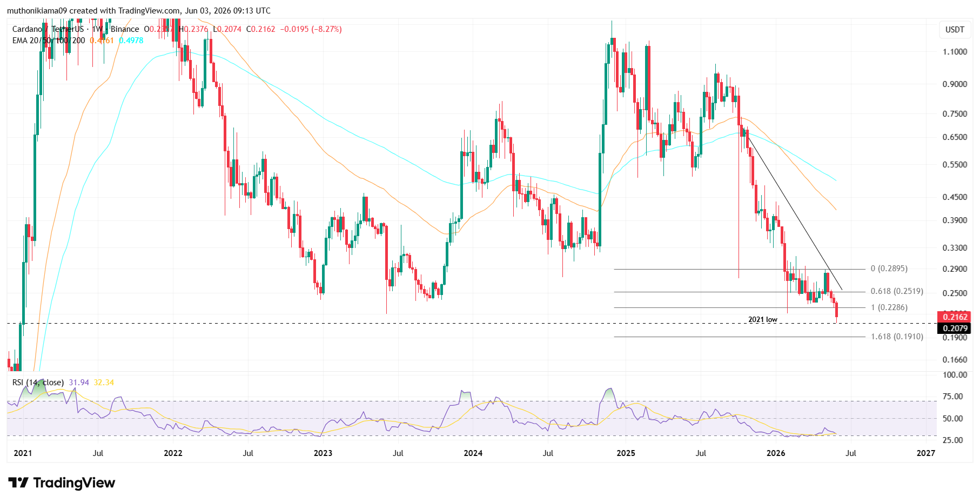Click the low price value L0.2074
The height and width of the screenshot is (503, 980).
tap(227, 29)
